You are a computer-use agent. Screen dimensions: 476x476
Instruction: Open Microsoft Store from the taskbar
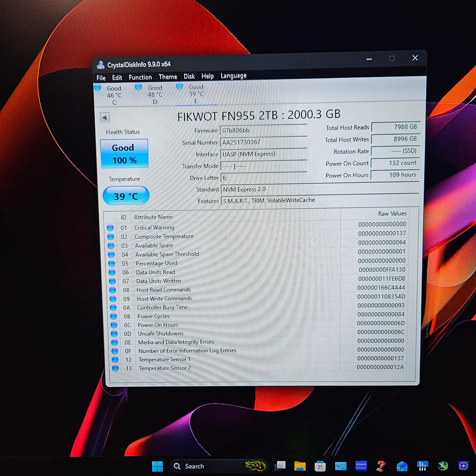click(x=320, y=466)
